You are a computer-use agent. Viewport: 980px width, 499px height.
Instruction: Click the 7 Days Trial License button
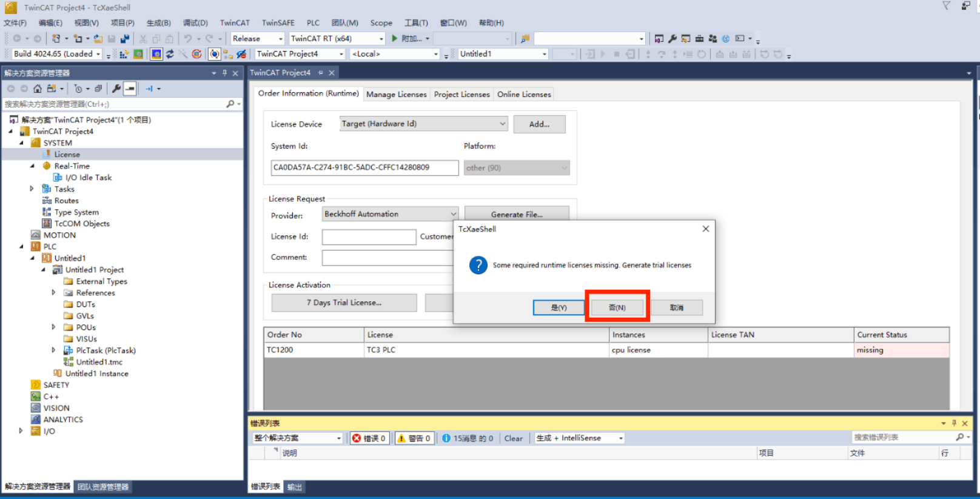pyautogui.click(x=344, y=303)
